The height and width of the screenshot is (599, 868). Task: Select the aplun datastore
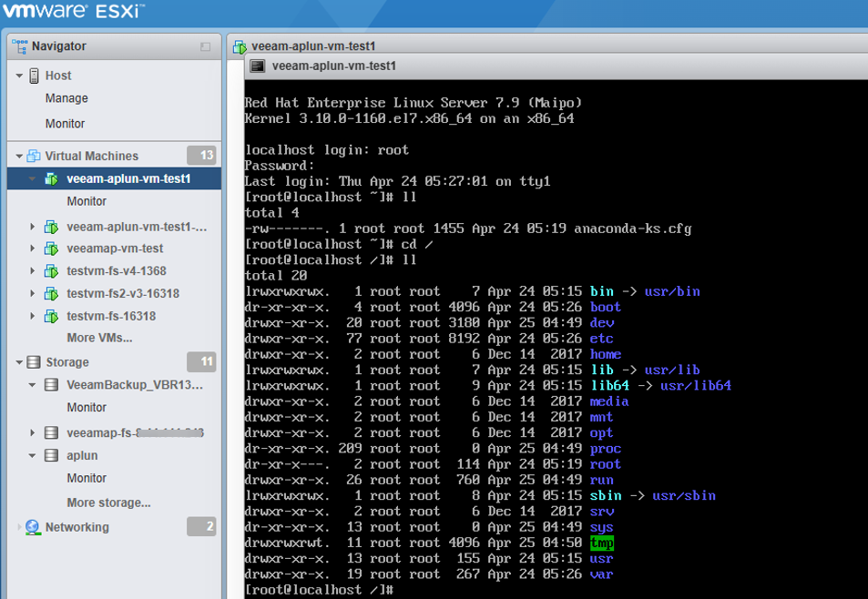pyautogui.click(x=82, y=456)
